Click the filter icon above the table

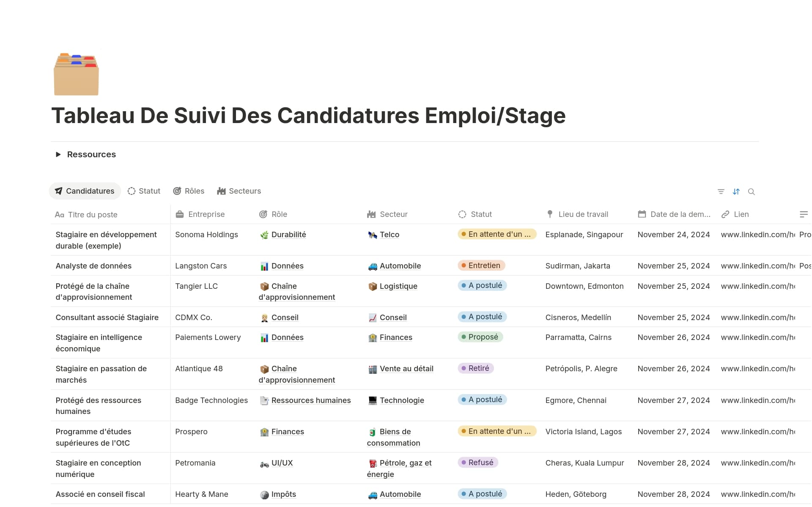(721, 192)
